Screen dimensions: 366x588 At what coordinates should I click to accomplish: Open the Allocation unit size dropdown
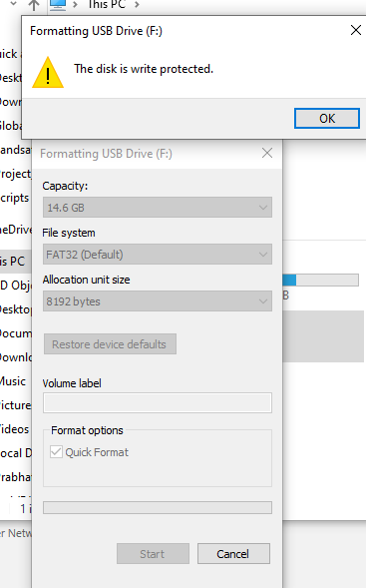pyautogui.click(x=158, y=301)
